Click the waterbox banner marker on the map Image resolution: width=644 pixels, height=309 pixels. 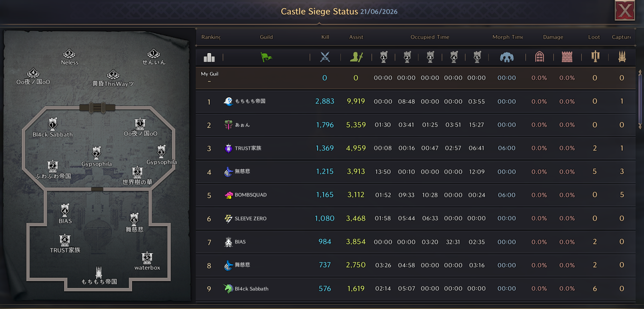pyautogui.click(x=147, y=258)
